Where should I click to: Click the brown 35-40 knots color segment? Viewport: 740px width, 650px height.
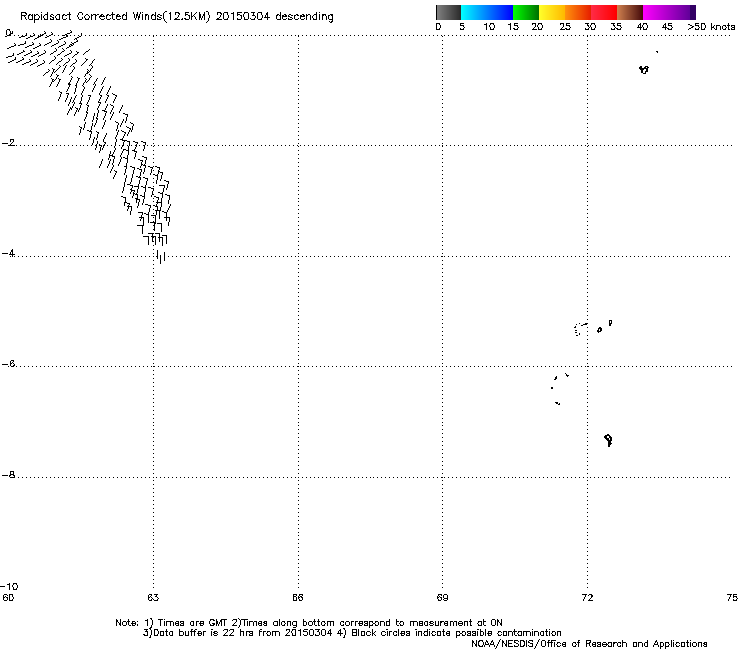(x=630, y=12)
